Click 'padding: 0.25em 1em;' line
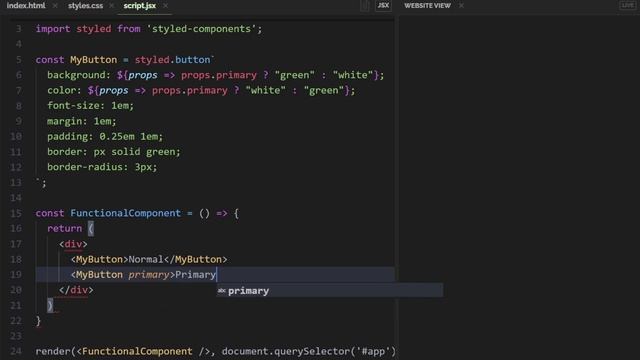This screenshot has height=360, width=640. pyautogui.click(x=105, y=136)
